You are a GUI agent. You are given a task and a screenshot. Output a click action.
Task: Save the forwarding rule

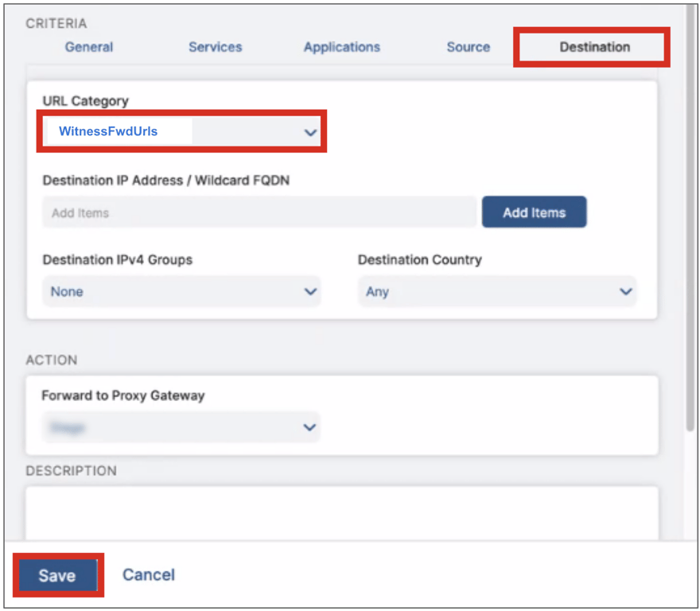click(x=57, y=575)
